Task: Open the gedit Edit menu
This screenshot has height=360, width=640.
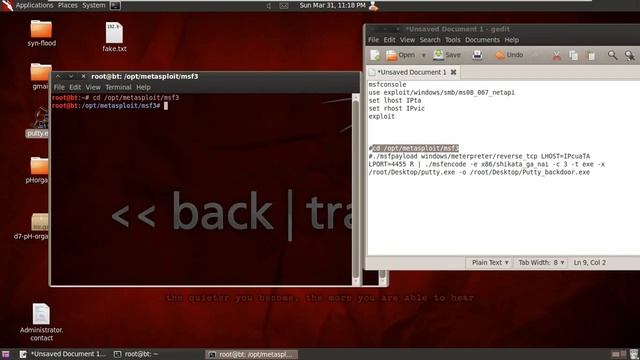Action: point(389,40)
